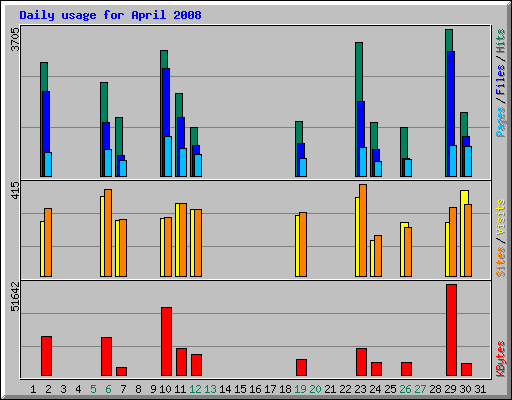This screenshot has height=400, width=512.
Task: Click day 17 on the x-axis
Action: [270, 389]
